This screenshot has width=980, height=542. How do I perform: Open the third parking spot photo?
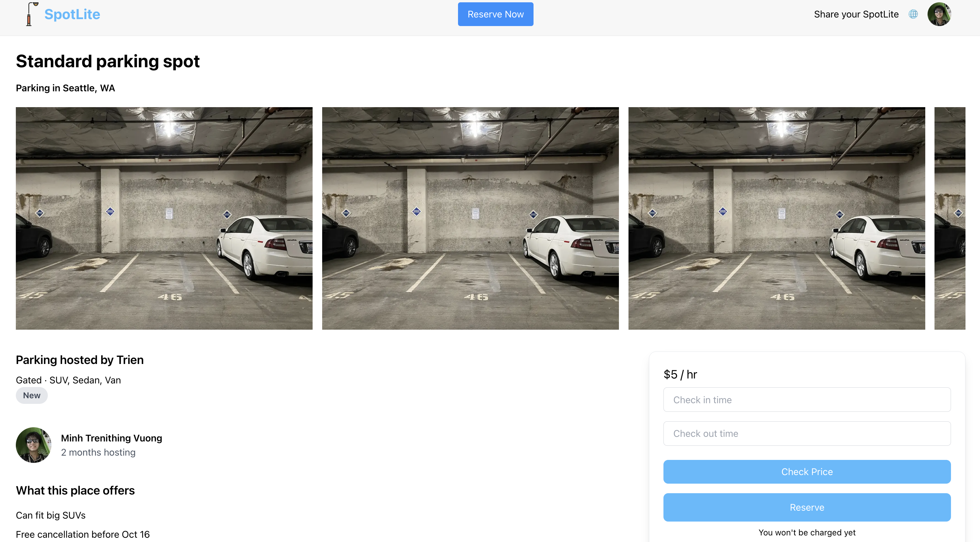point(776,218)
